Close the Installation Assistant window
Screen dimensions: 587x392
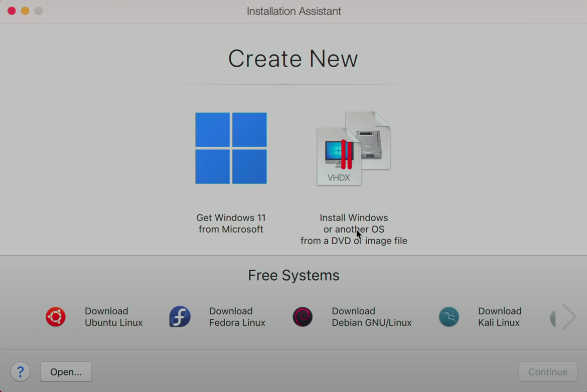(x=11, y=10)
